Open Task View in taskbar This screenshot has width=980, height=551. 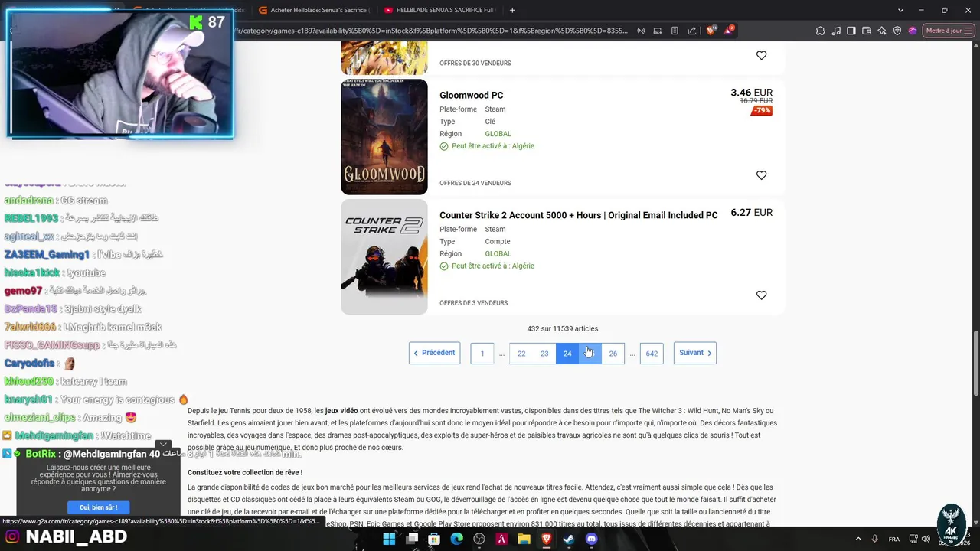[x=412, y=539]
